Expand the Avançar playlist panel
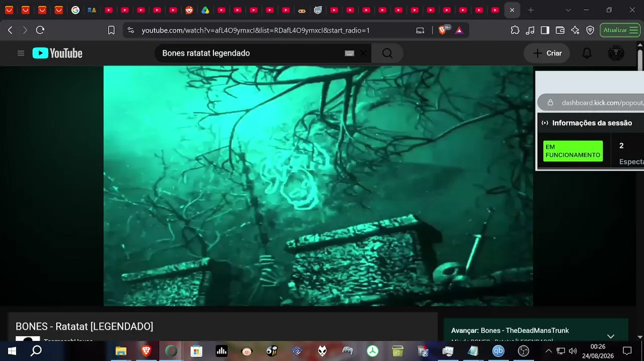Viewport: 644px width, 361px height. tap(611, 336)
